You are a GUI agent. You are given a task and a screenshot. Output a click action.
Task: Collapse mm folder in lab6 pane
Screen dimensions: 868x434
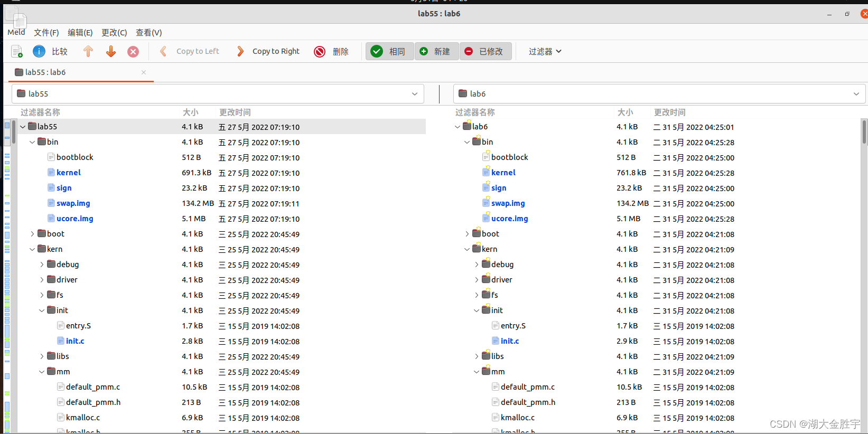(x=477, y=372)
